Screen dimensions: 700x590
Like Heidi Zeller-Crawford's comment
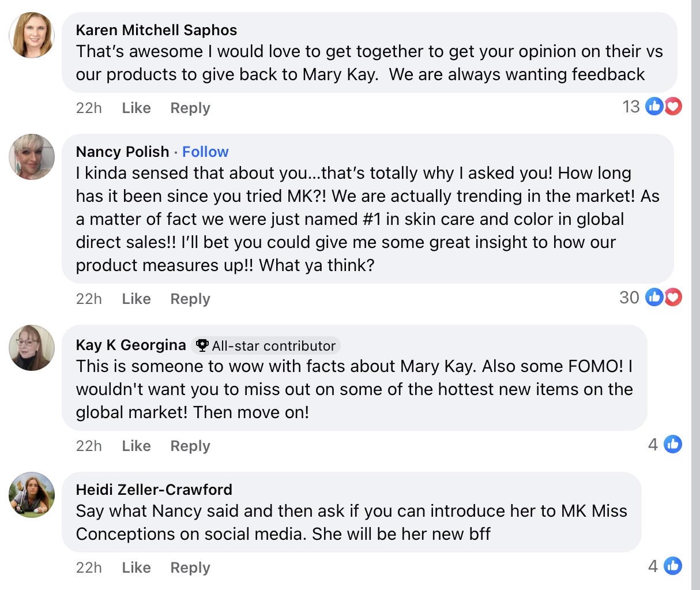coord(136,568)
